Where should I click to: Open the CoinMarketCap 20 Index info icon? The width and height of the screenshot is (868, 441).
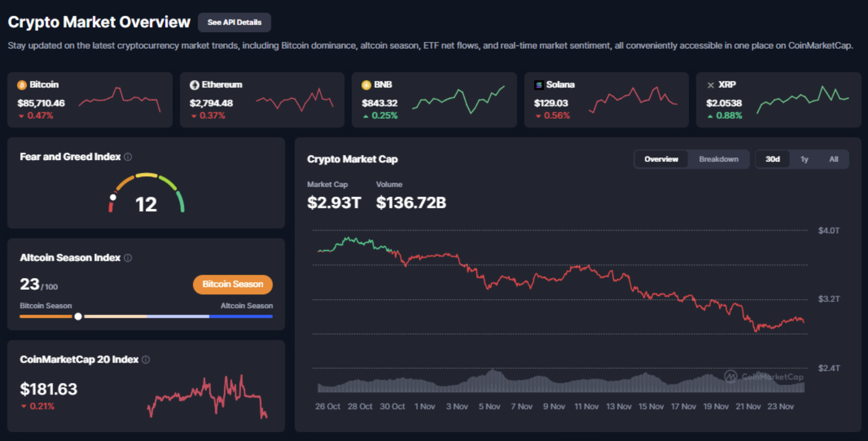(146, 360)
